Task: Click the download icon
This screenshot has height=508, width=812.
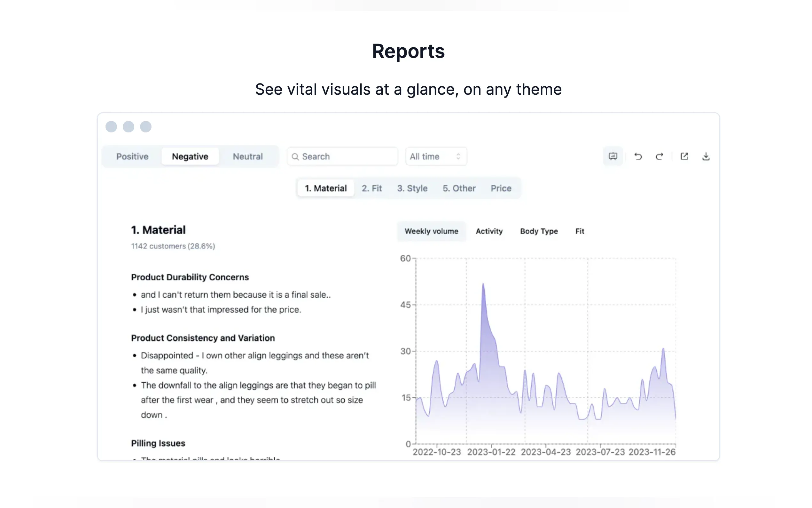Action: click(706, 156)
